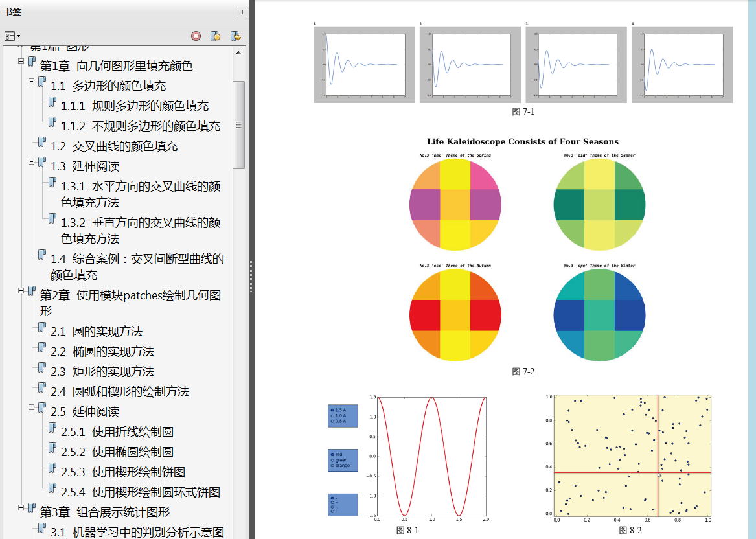The width and height of the screenshot is (756, 539).
Task: Jump to bookmark 2.3 矩形的实现方法
Action: click(102, 372)
